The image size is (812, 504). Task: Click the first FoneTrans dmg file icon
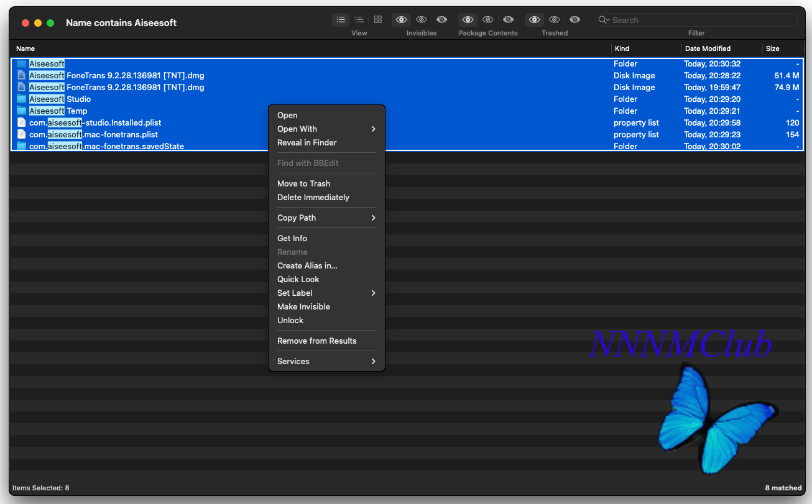(22, 76)
